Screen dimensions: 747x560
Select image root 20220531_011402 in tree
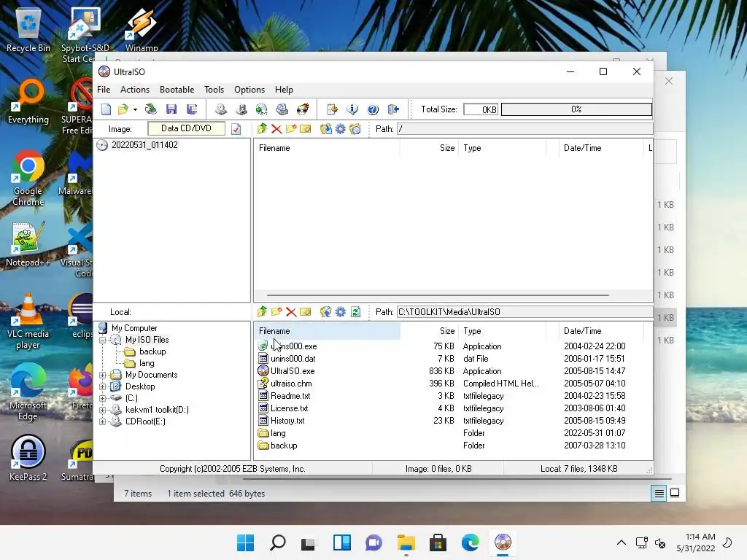pyautogui.click(x=144, y=145)
